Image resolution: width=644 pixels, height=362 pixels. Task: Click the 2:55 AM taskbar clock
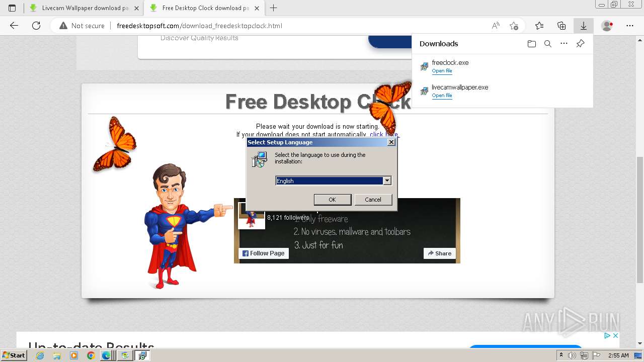(618, 355)
